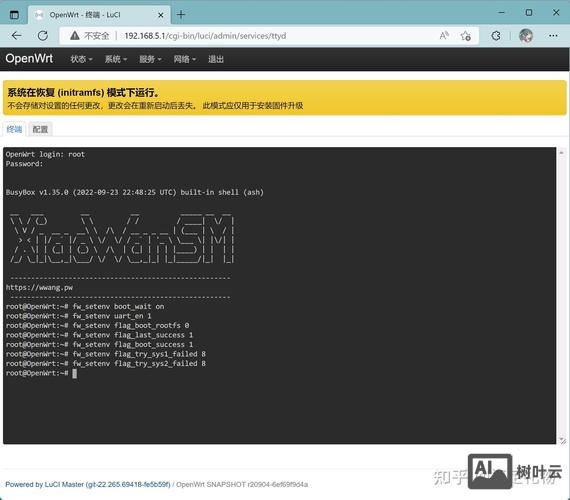570x500 pixels.
Task: Add this page to favorites
Action: (465, 36)
